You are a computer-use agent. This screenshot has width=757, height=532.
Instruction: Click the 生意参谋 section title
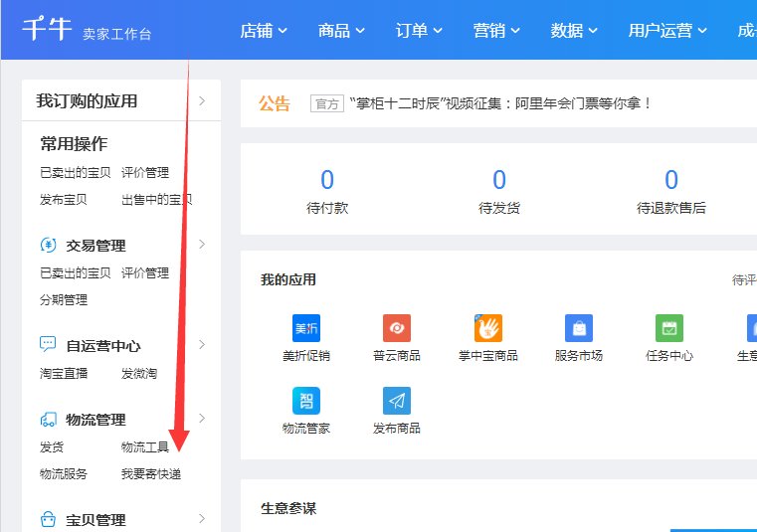(x=288, y=508)
